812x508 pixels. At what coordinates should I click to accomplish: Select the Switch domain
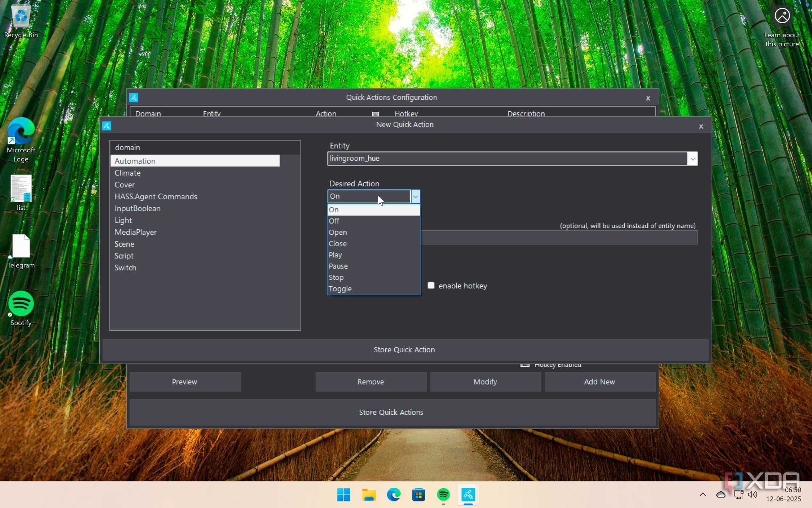(x=195, y=267)
